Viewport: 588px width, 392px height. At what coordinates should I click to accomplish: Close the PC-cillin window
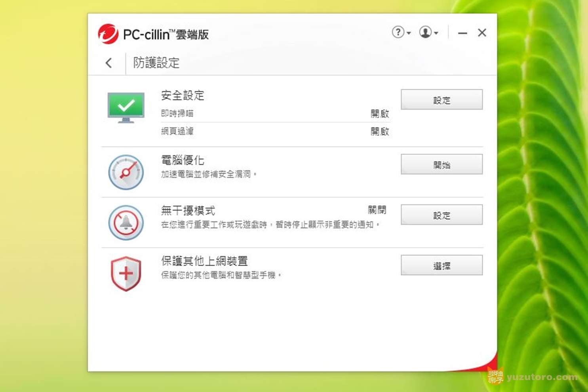coord(482,33)
